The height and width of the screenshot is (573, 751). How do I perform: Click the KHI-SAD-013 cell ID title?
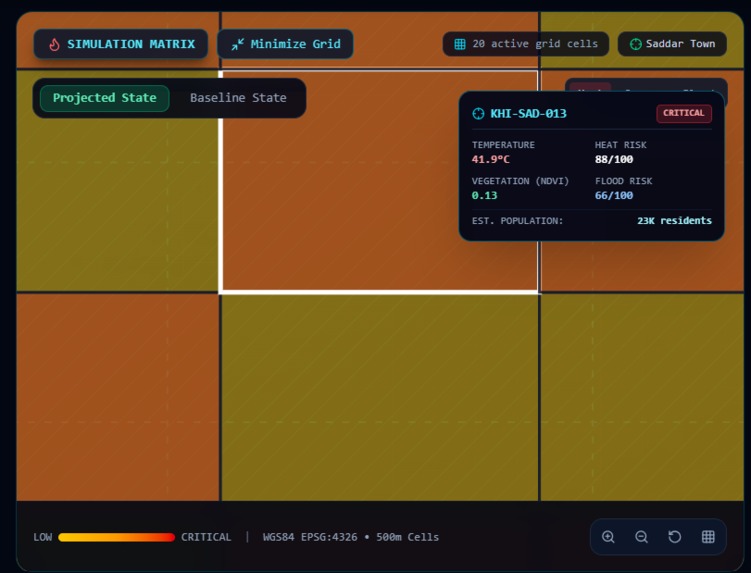click(528, 114)
